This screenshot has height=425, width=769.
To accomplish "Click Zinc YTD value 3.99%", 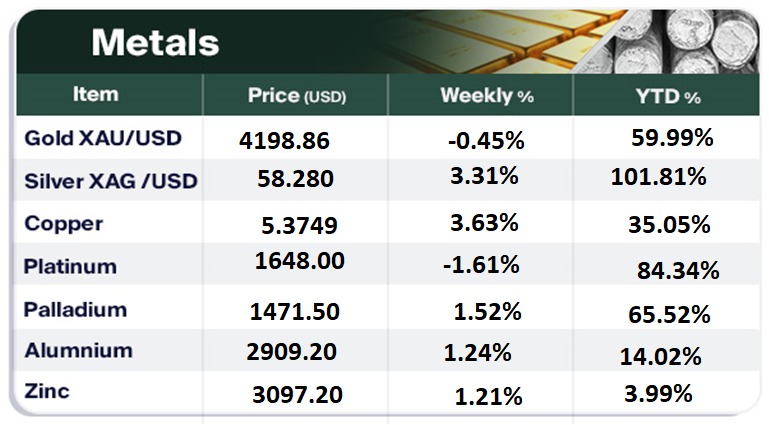I will 656,393.
